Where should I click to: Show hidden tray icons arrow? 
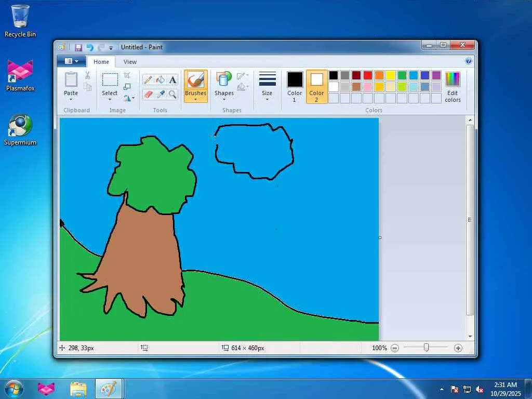[442, 390]
